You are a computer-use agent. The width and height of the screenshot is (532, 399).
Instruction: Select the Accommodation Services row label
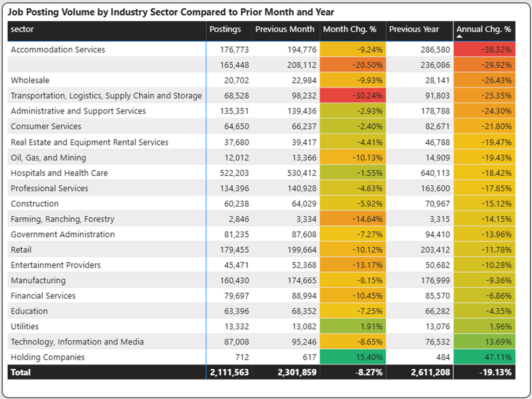pyautogui.click(x=58, y=50)
